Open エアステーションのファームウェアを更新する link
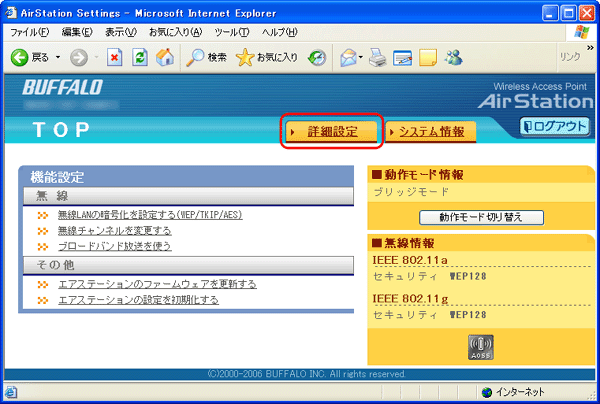 coord(157,284)
